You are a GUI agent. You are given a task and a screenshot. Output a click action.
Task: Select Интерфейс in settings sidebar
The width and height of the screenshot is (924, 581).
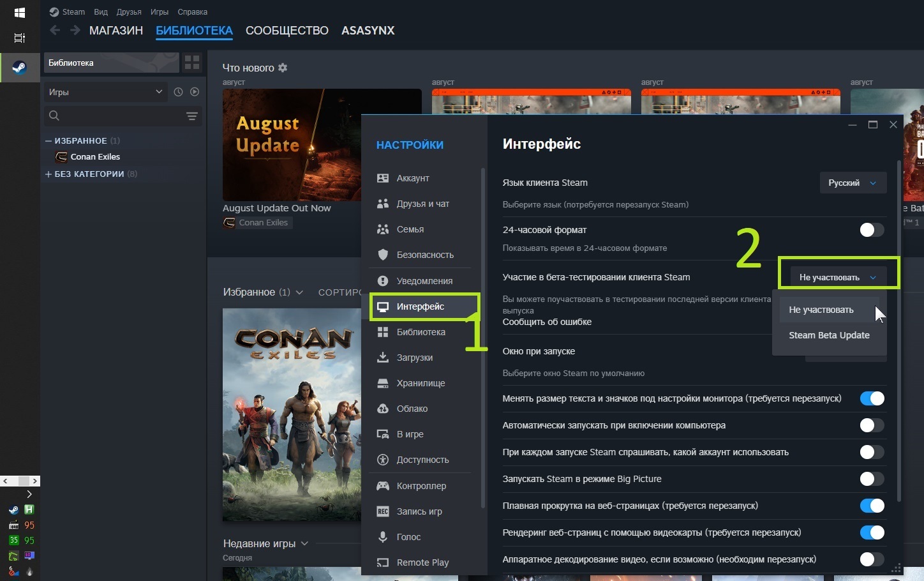[x=423, y=306]
